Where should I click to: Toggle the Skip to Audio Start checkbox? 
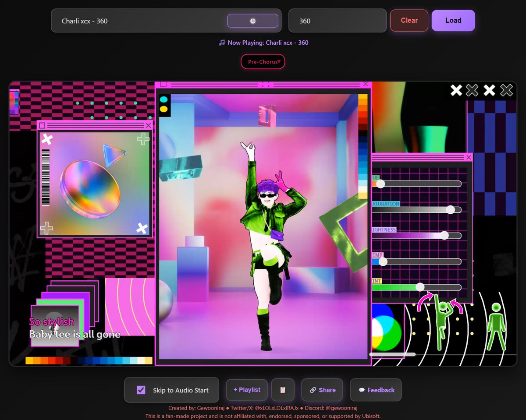140,389
